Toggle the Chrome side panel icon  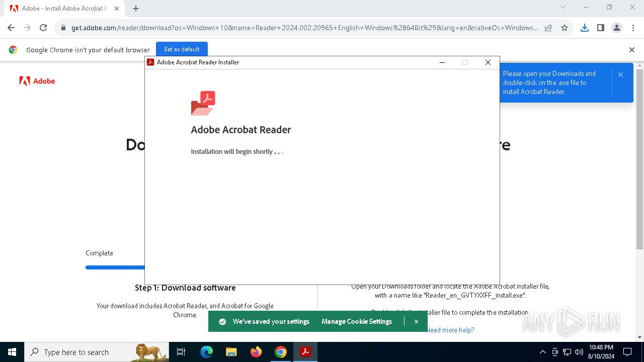[x=601, y=28]
